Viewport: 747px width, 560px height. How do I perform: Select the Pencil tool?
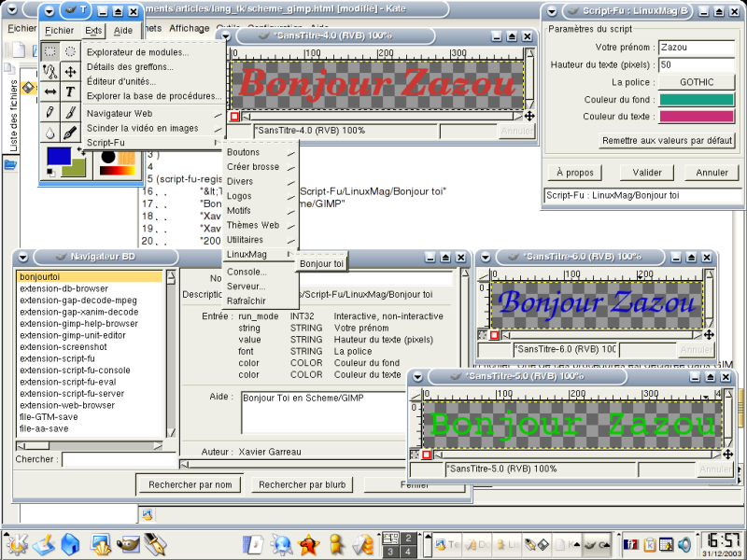point(51,110)
